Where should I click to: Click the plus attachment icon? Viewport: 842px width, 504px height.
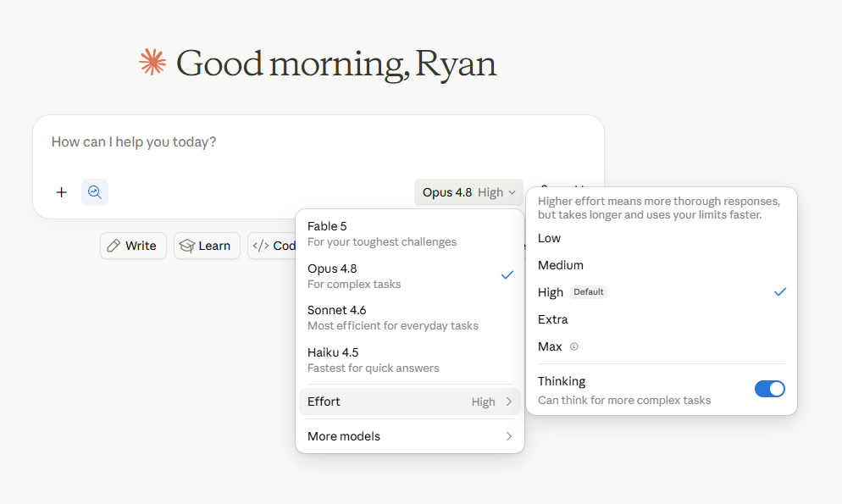click(61, 192)
